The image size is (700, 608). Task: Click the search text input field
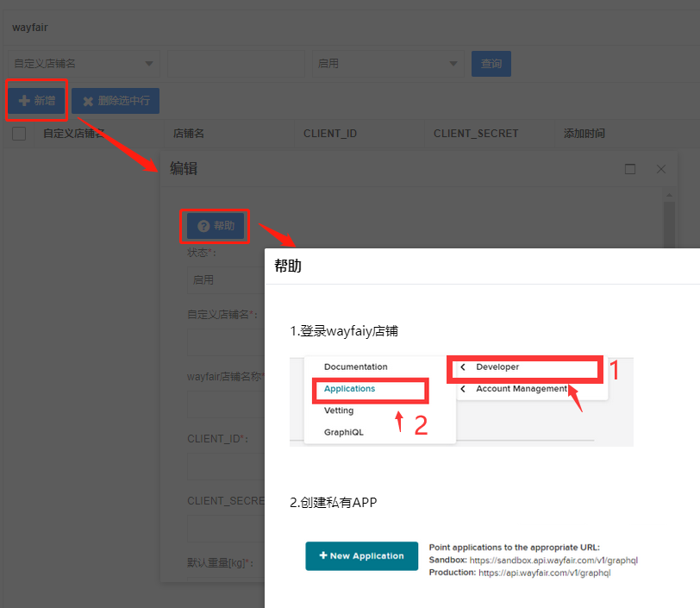click(x=235, y=64)
